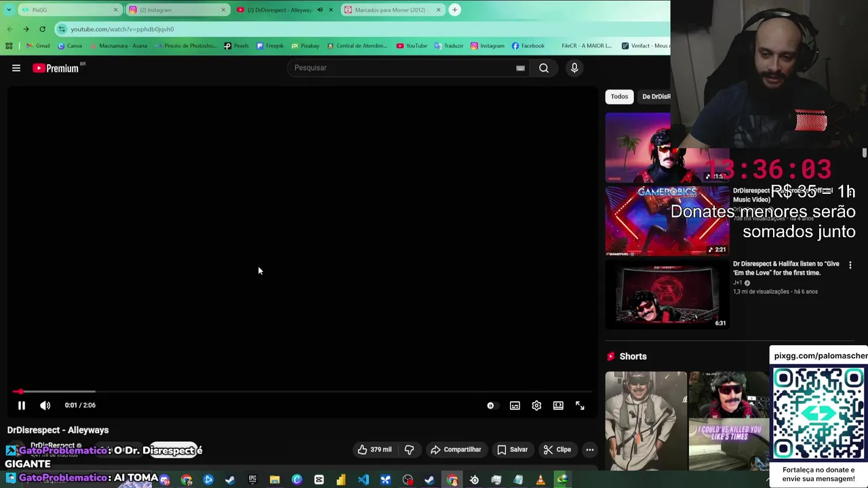Open File Explorer from the taskbar
This screenshot has height=488, width=868.
click(x=275, y=480)
